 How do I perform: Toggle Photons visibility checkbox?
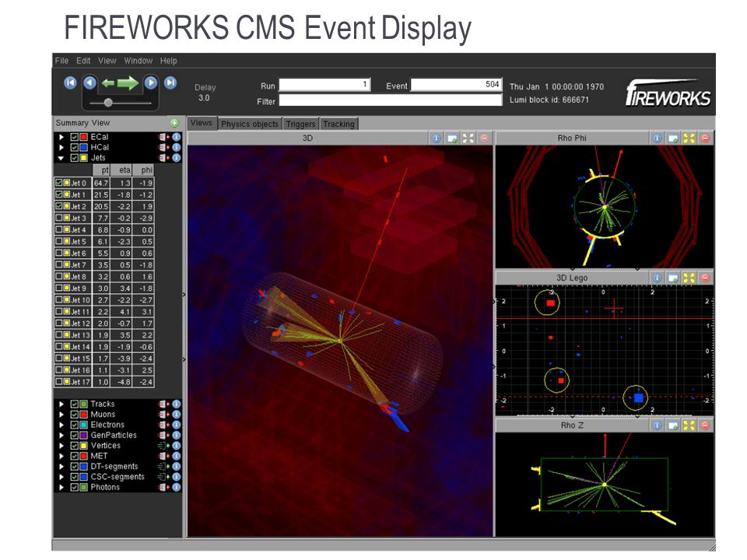click(x=75, y=488)
